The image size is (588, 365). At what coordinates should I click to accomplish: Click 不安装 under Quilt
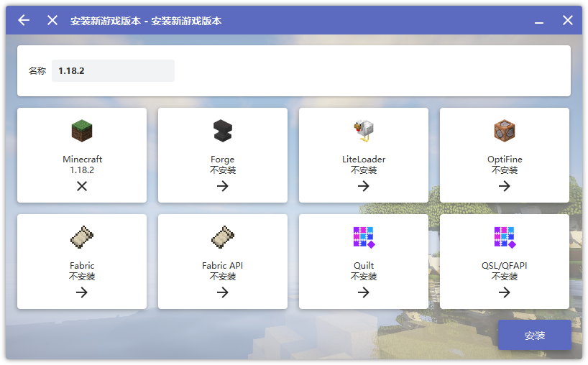point(364,277)
